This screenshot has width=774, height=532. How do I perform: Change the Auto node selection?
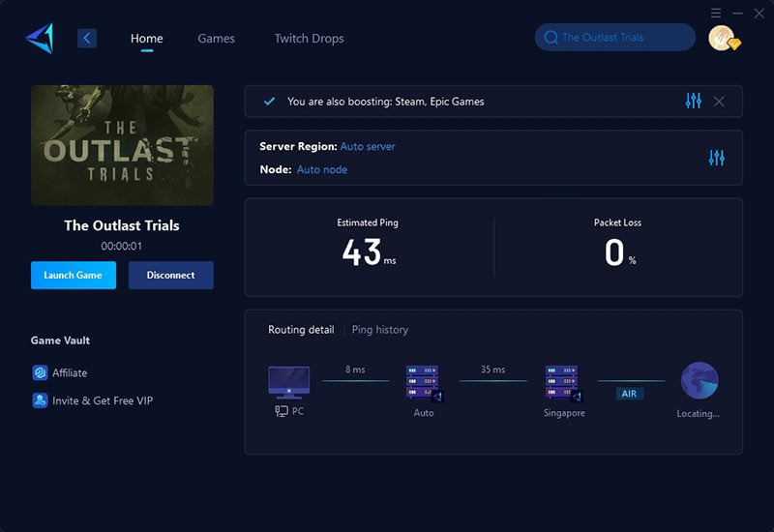click(322, 170)
